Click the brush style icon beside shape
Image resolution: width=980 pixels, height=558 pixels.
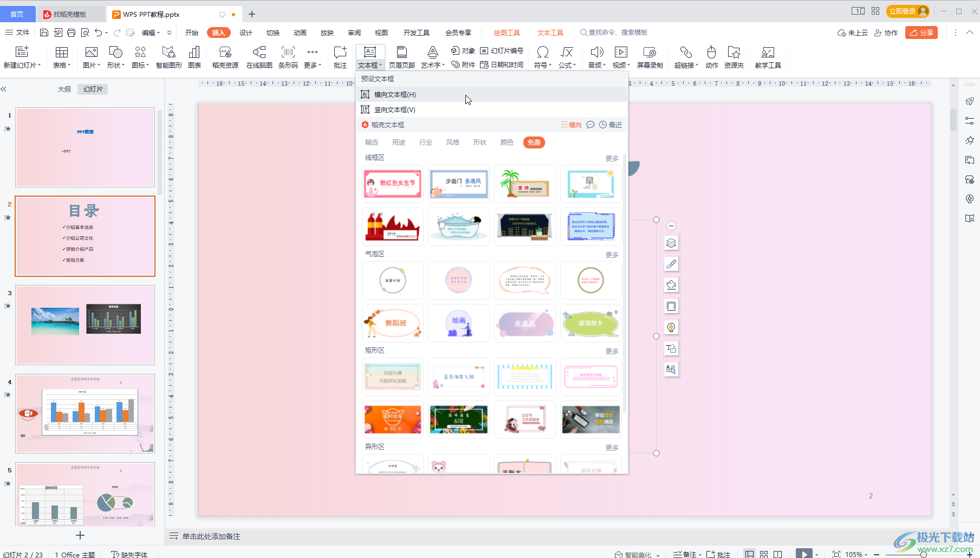click(671, 264)
